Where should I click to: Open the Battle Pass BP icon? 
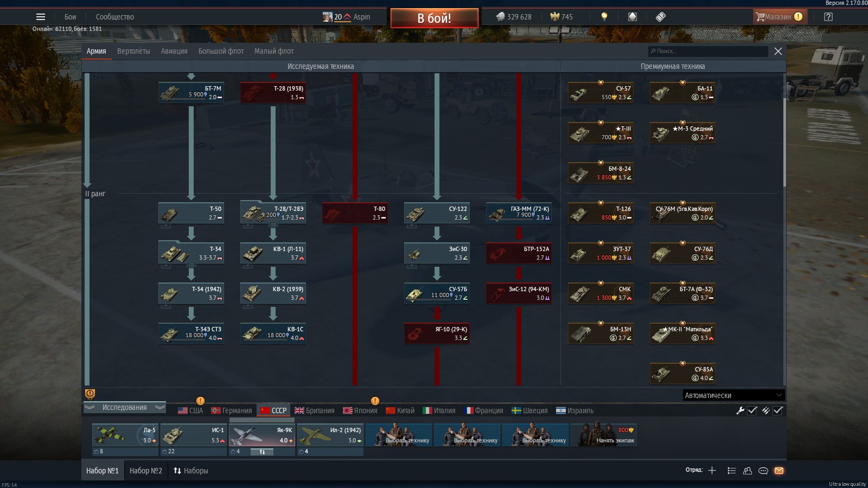pyautogui.click(x=660, y=17)
